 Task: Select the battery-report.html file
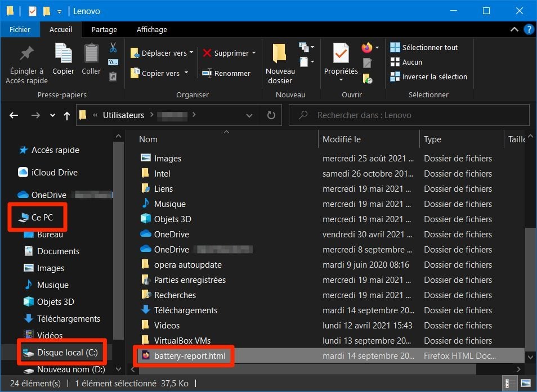184,356
